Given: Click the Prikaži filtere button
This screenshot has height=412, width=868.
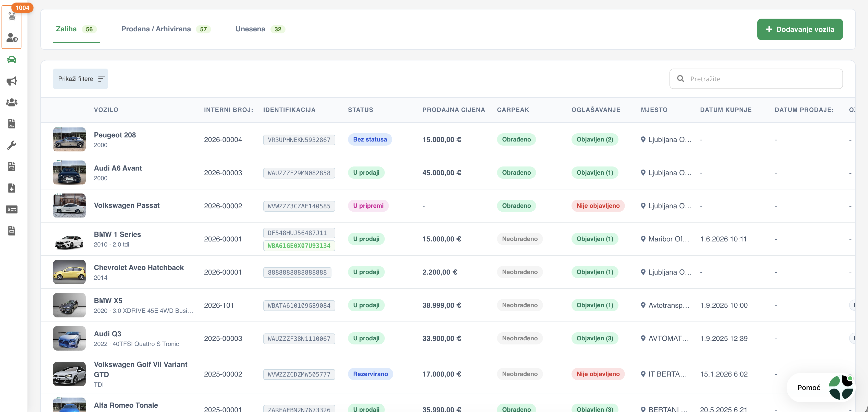Looking at the screenshot, I should click(x=80, y=79).
